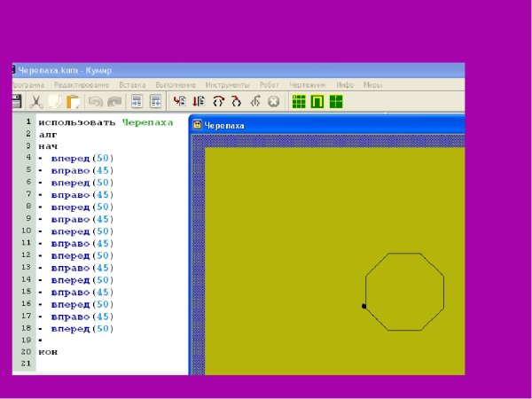Open the Вставка menu
This screenshot has height=399, width=532.
click(132, 84)
